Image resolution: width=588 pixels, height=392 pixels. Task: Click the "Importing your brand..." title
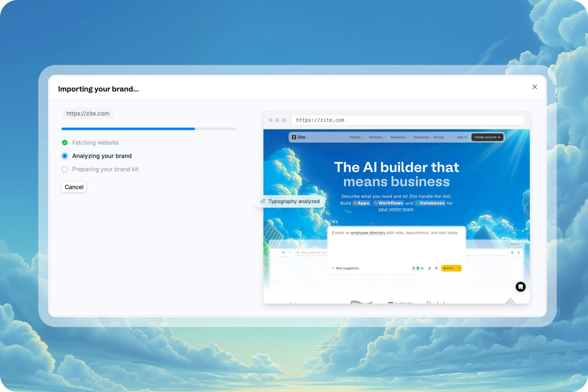pyautogui.click(x=98, y=89)
